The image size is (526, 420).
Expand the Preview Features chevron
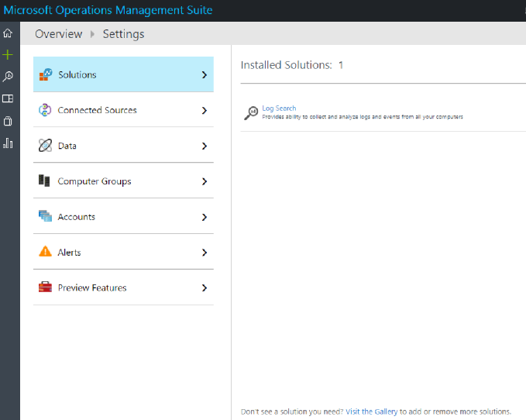(205, 287)
